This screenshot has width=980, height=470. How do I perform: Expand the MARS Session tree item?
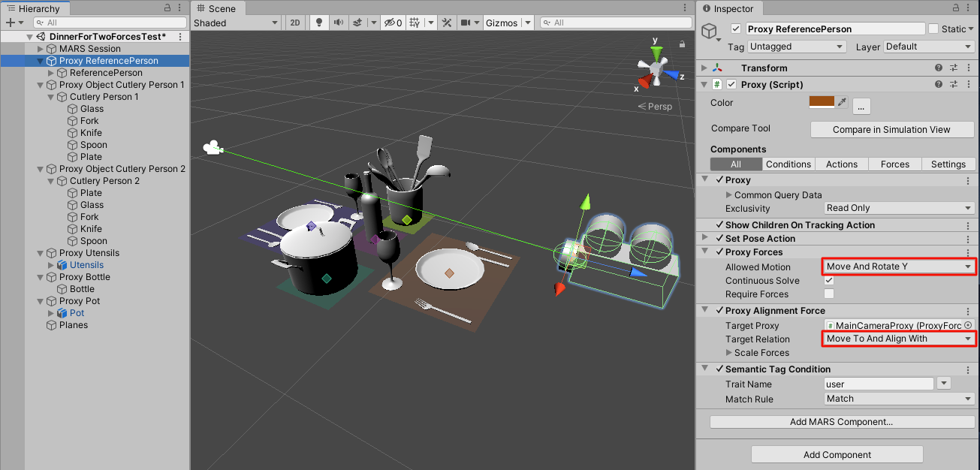click(41, 49)
